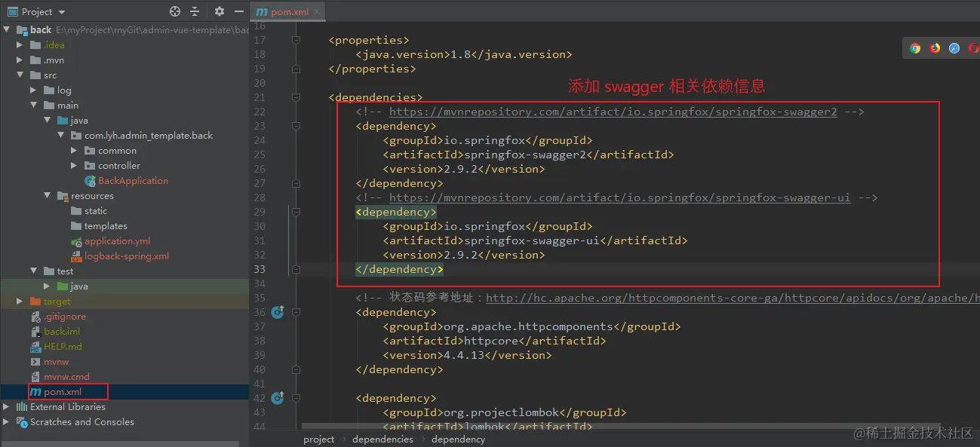Collapse all nodes in Project panel
980x447 pixels.
(x=195, y=11)
